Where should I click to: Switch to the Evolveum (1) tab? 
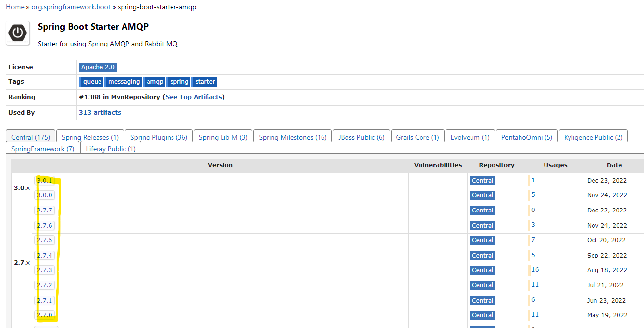click(x=470, y=137)
